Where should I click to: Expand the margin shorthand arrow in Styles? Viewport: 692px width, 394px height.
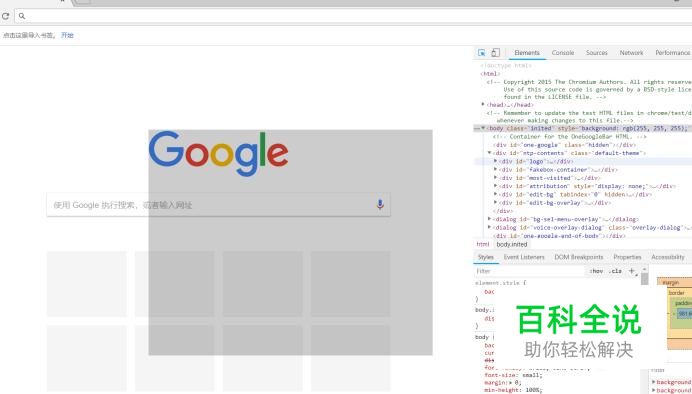[x=510, y=383]
